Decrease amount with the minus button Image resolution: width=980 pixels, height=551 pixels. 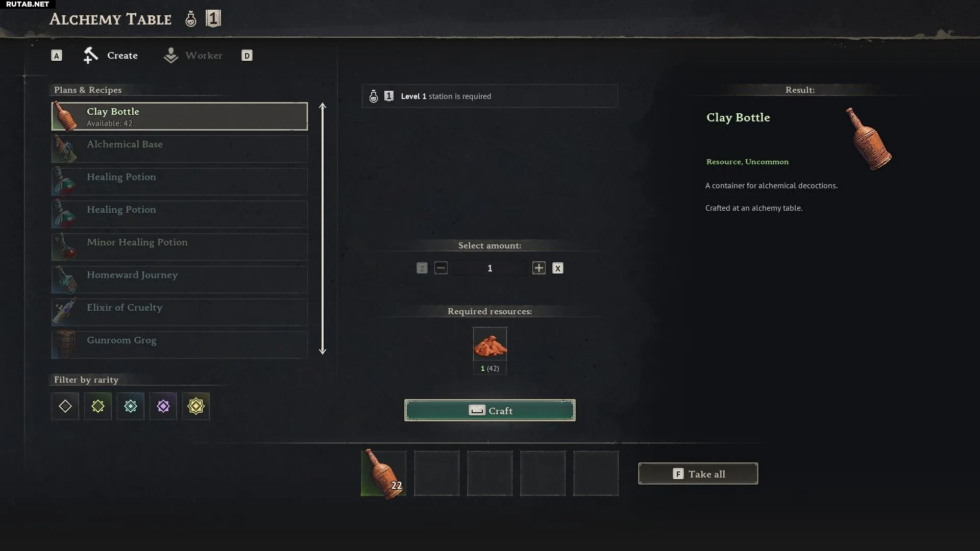pos(441,268)
